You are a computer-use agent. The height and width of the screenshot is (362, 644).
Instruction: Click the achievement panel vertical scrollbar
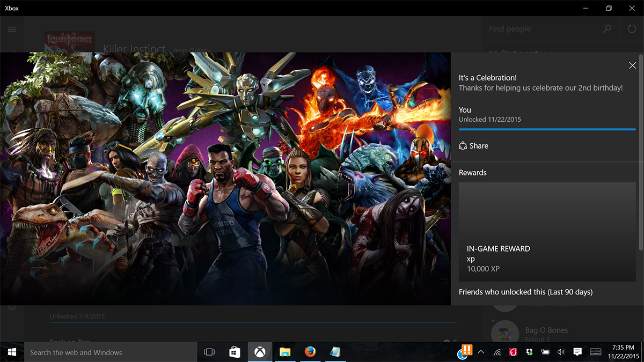tap(641, 152)
